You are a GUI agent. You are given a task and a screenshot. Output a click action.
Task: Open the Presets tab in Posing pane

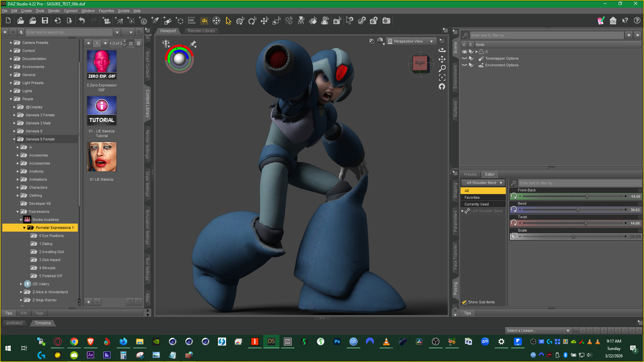coord(470,174)
